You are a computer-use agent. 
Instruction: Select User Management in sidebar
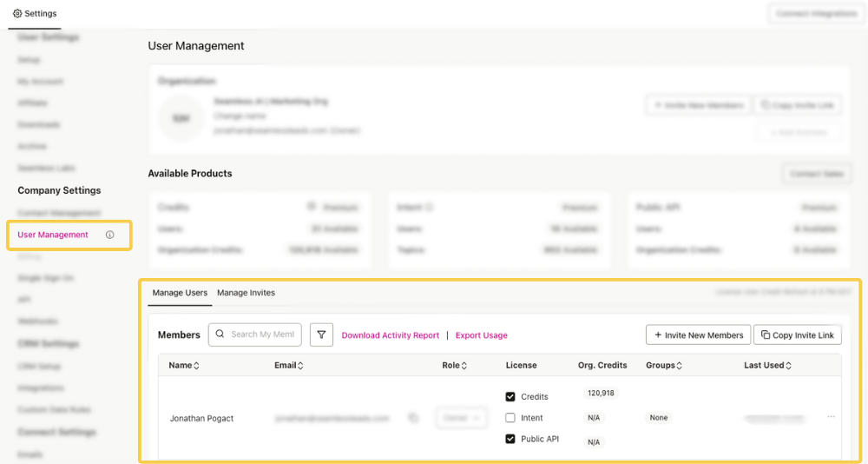click(53, 235)
